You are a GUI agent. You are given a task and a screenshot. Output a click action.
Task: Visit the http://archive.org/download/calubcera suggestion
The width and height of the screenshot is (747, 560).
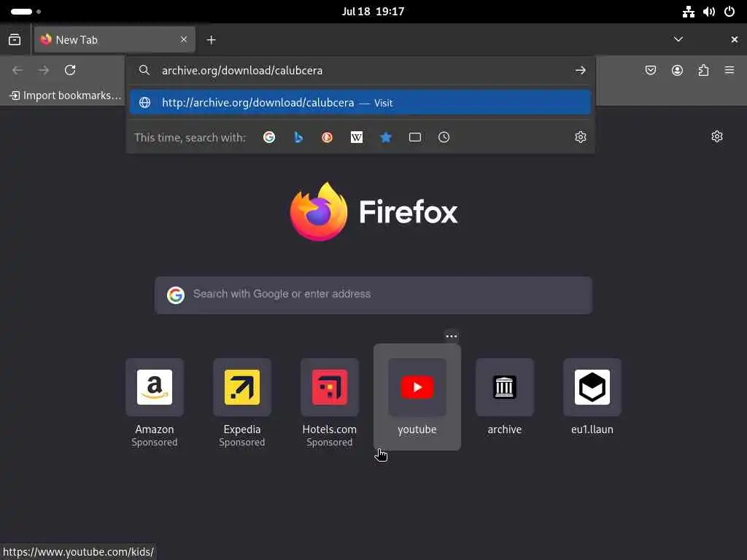(x=360, y=102)
